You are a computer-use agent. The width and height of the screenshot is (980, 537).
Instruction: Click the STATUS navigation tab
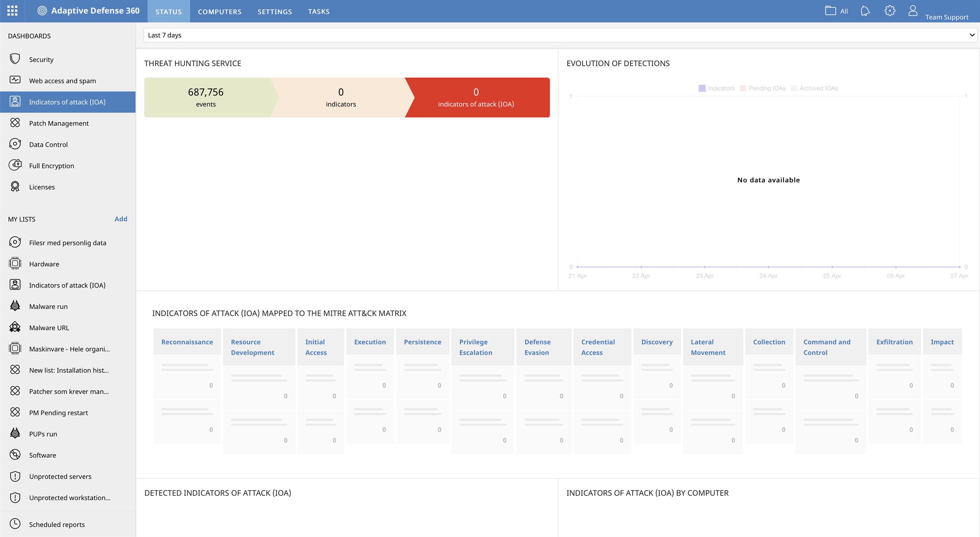(x=168, y=11)
